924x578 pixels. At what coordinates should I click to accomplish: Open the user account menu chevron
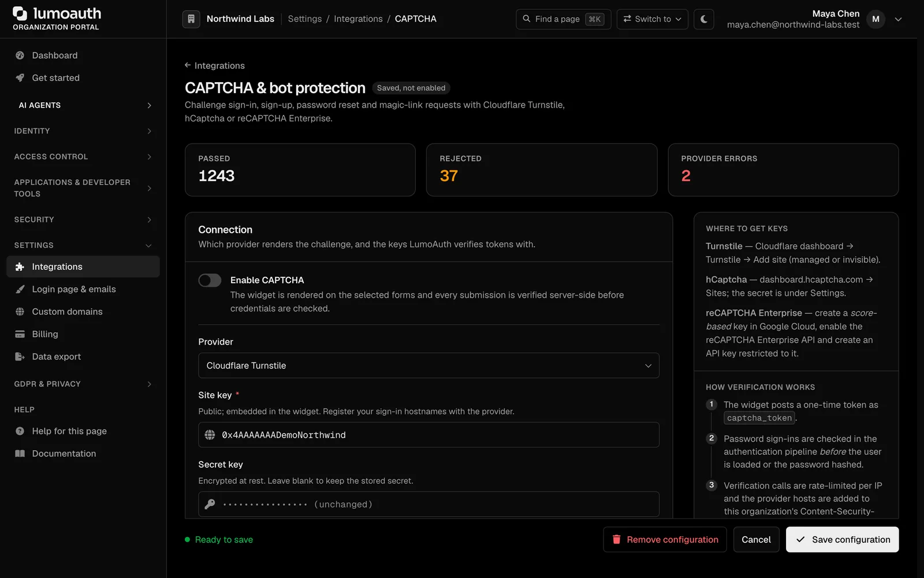tap(898, 19)
